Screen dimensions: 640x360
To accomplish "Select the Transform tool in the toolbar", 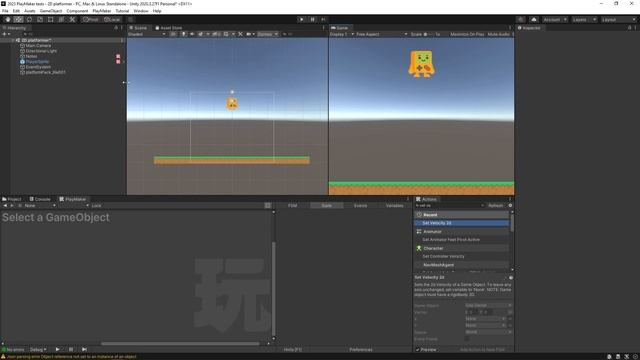I will [61, 19].
